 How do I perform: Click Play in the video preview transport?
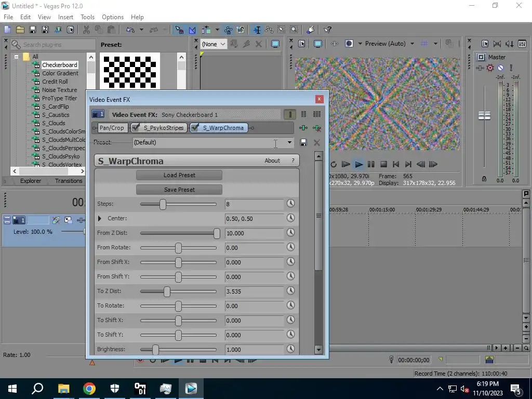358,165
